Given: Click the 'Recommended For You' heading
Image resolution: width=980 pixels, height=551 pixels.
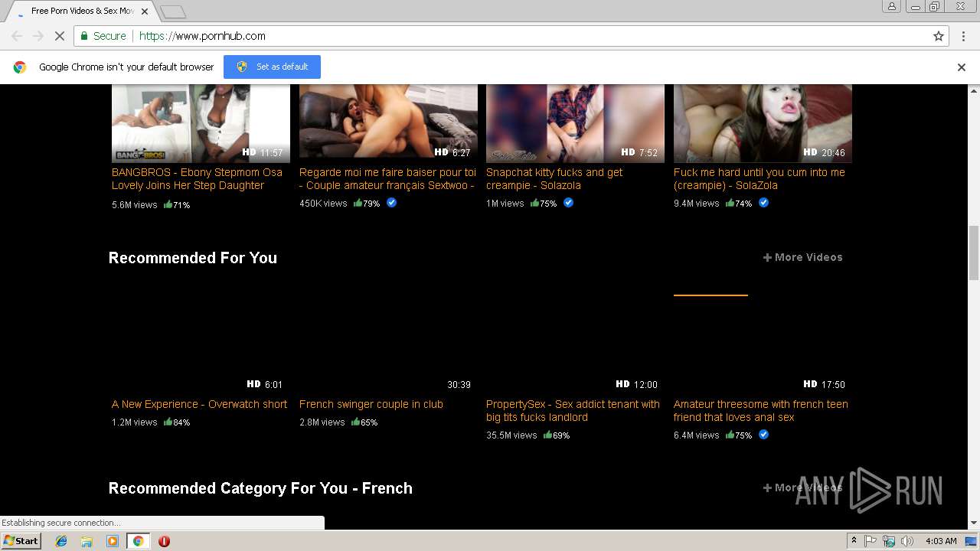Looking at the screenshot, I should tap(193, 258).
